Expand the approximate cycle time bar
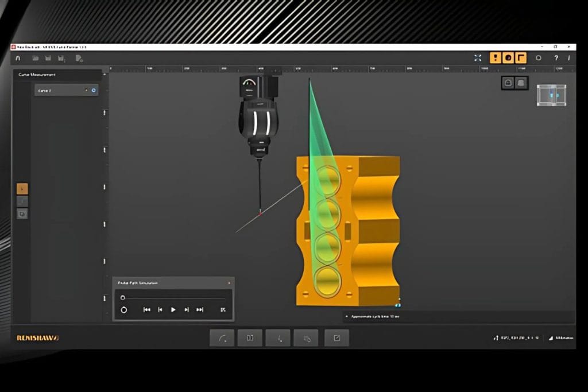 tap(346, 316)
